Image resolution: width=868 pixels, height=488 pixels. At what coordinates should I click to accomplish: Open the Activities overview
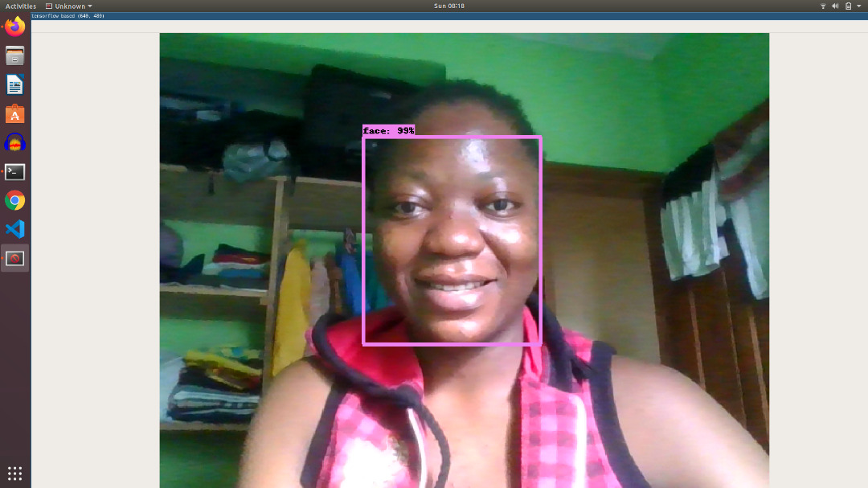pyautogui.click(x=20, y=6)
